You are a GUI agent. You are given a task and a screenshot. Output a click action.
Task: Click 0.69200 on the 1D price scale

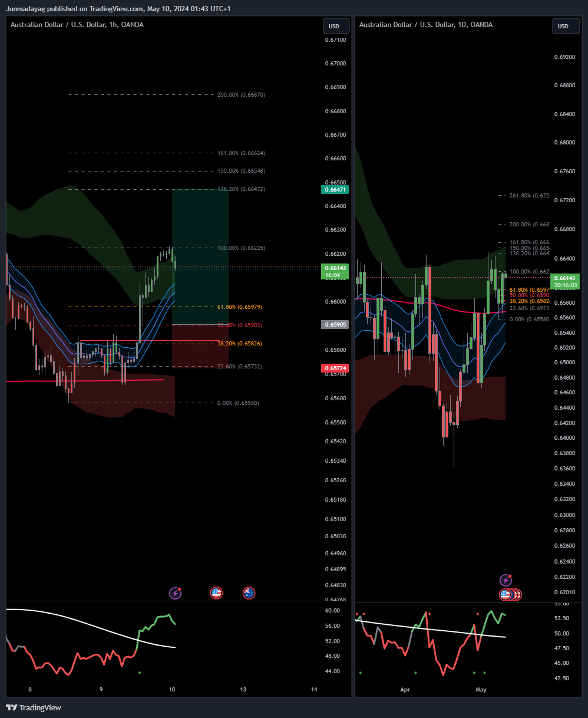tap(564, 57)
